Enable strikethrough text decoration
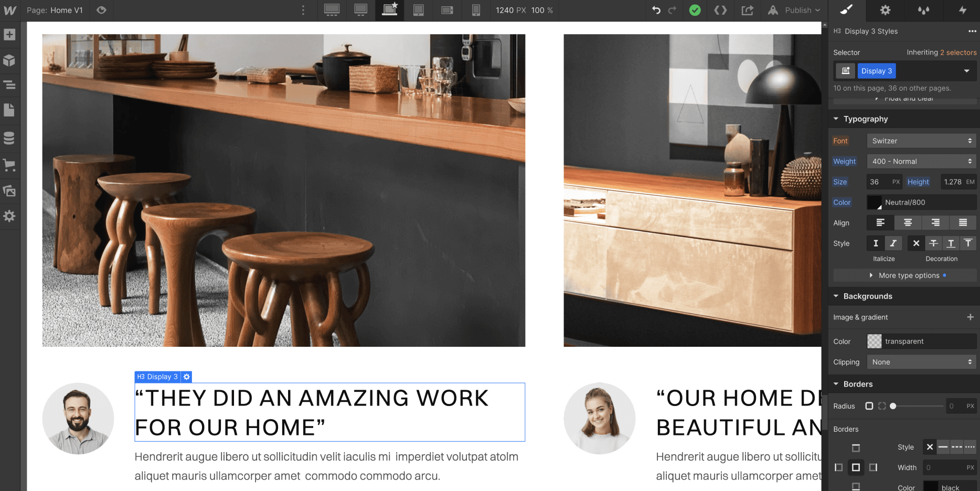The image size is (980, 491). (933, 243)
